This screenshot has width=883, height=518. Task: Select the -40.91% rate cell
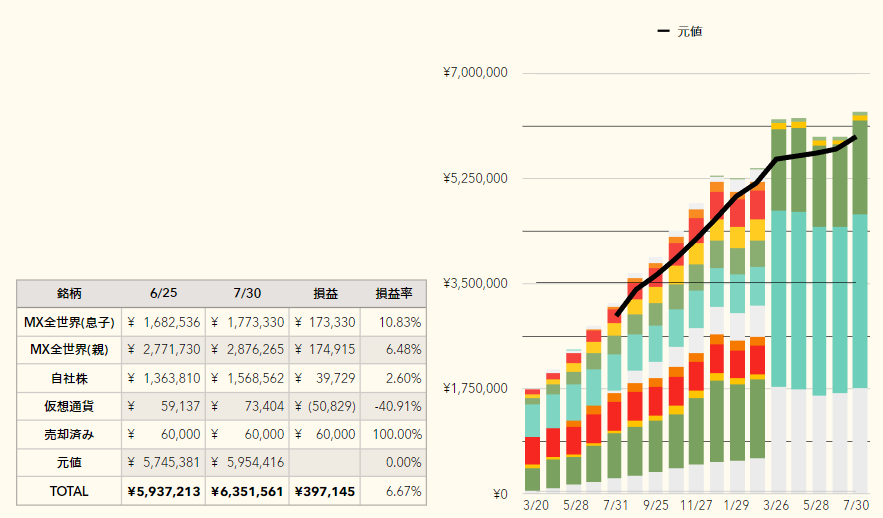(x=394, y=407)
